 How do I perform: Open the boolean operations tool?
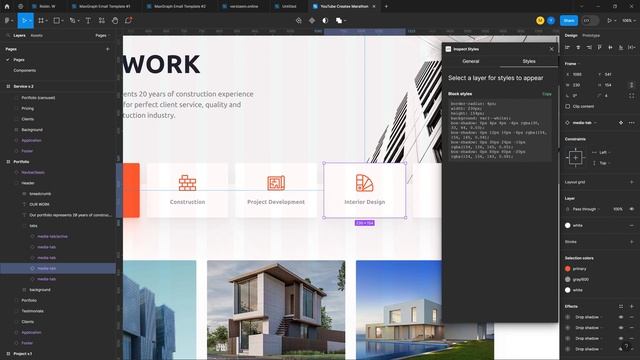pos(339,20)
